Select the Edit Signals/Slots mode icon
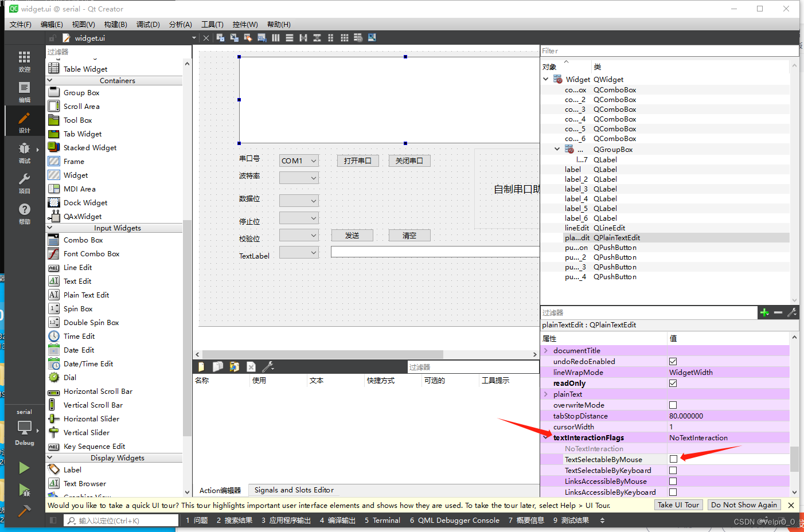The width and height of the screenshot is (804, 532). [233, 37]
